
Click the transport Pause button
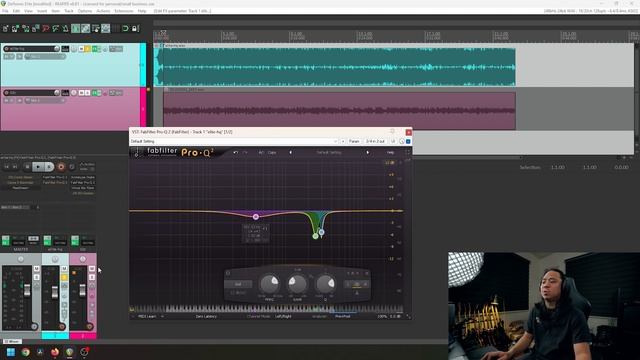point(49,167)
